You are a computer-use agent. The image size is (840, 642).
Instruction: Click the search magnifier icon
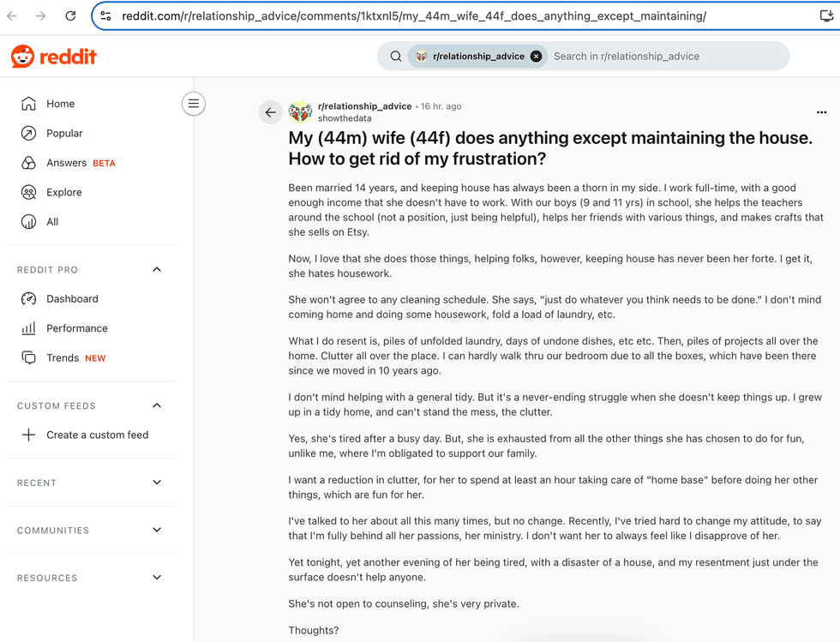396,57
